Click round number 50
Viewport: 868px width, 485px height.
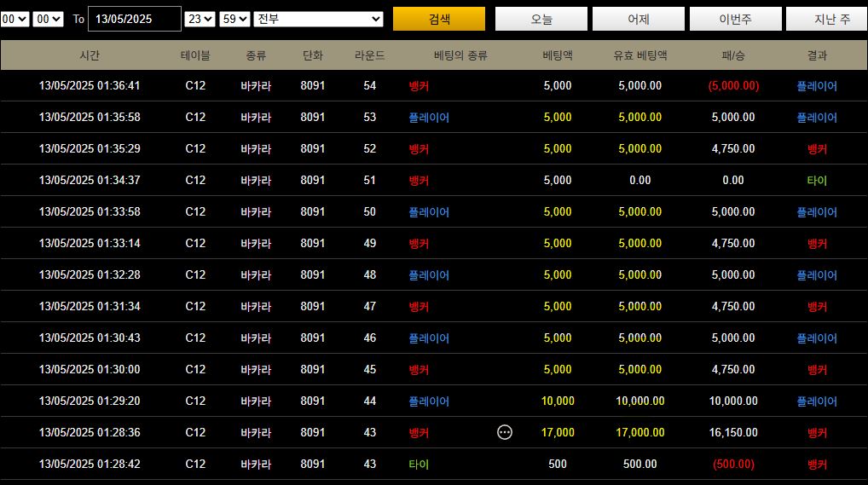click(x=370, y=211)
